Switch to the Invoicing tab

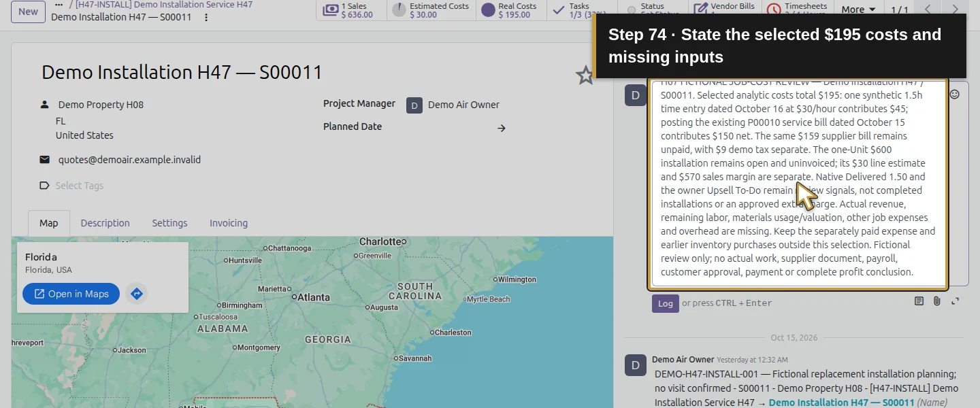tap(229, 223)
